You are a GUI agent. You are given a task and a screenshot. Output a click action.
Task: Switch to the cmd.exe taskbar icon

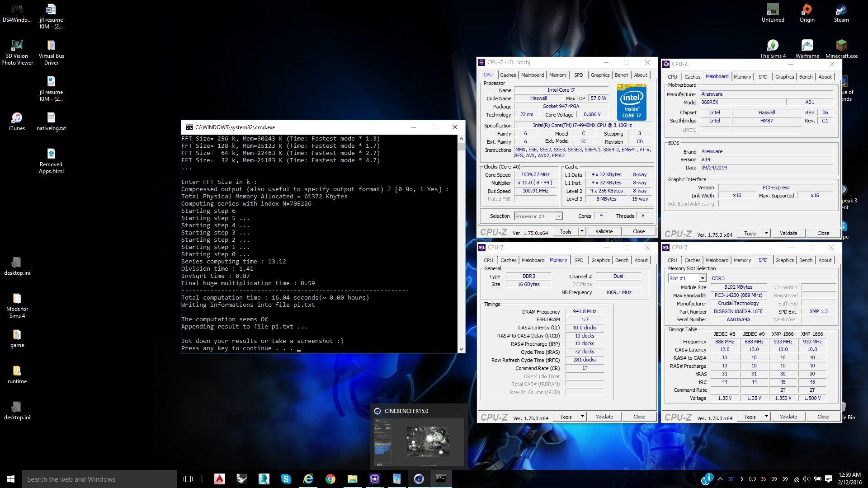click(x=441, y=479)
